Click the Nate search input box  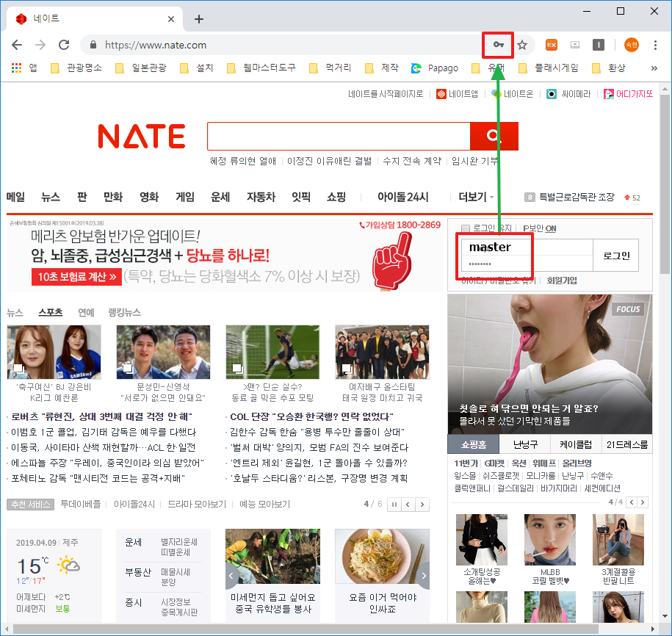[x=339, y=137]
